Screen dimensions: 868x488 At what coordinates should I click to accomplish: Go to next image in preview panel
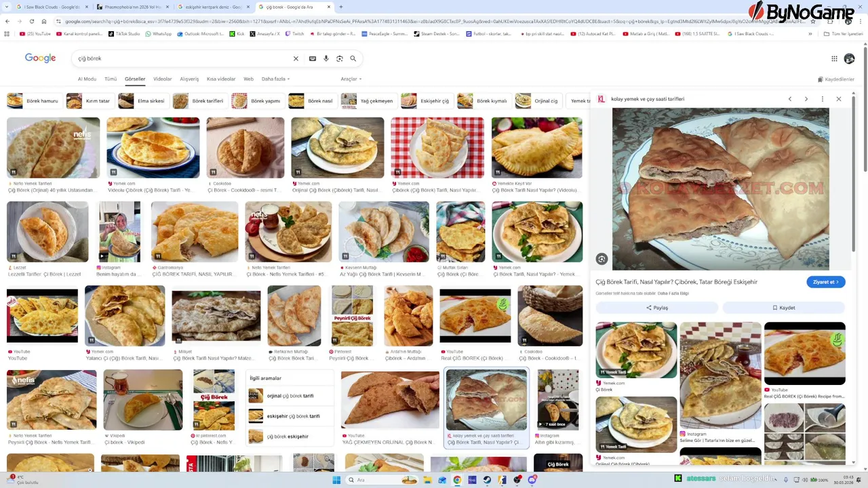tap(806, 99)
